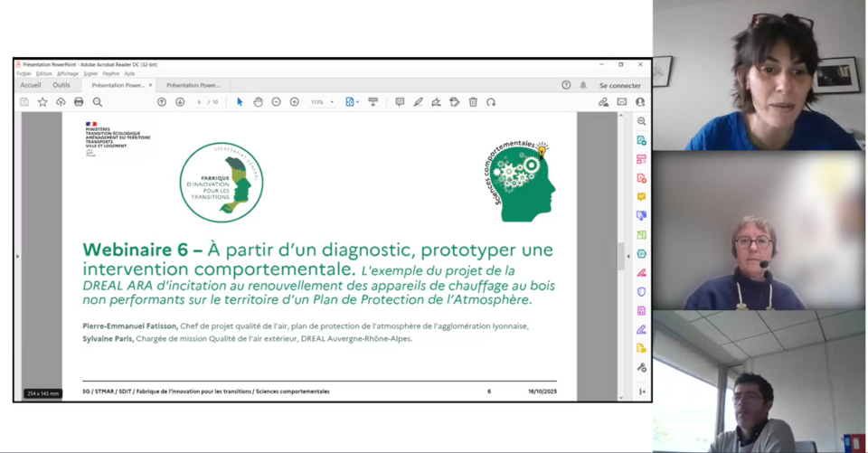Expand the fit page options dropdown
The width and height of the screenshot is (868, 453).
358,102
